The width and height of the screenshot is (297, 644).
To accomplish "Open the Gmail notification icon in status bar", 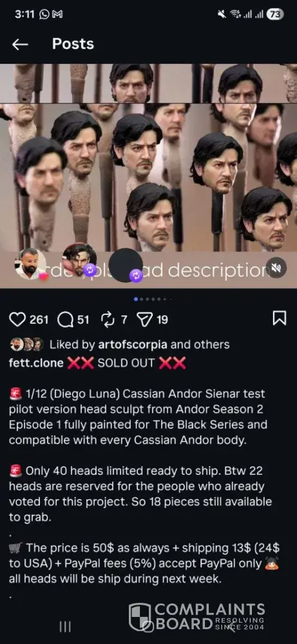I will [57, 14].
